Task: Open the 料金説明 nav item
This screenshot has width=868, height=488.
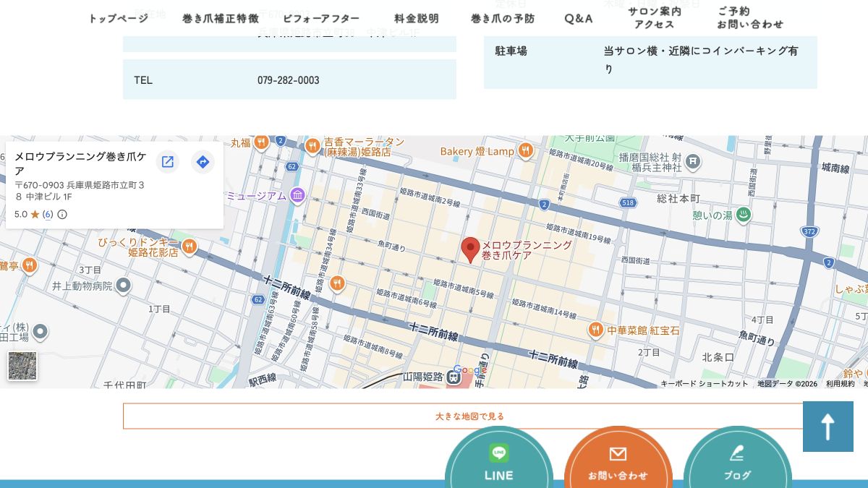Action: point(417,19)
